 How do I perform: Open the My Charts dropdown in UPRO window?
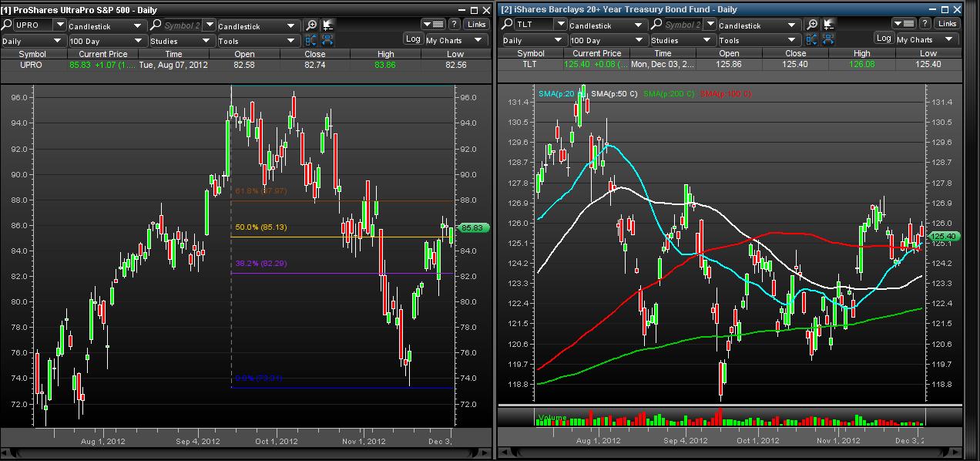pos(457,40)
